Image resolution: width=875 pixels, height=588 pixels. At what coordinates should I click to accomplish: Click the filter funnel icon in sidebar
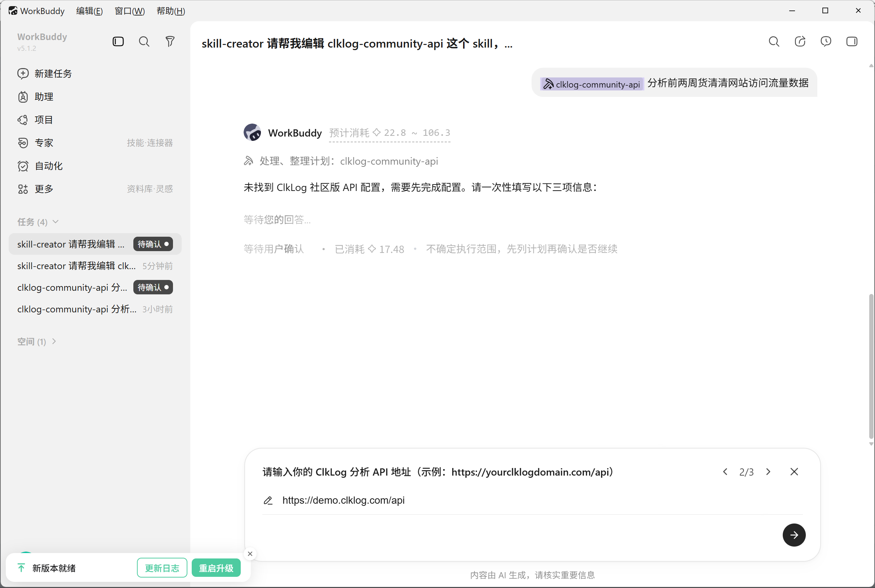click(x=170, y=41)
